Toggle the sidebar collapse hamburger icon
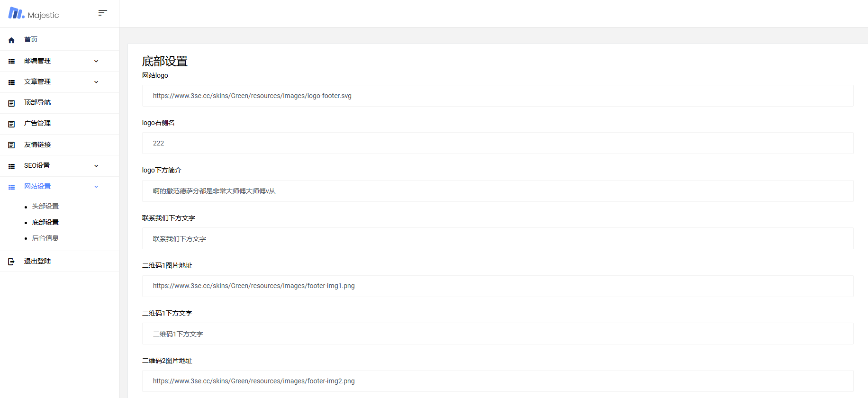Viewport: 868px width, 398px height. (102, 13)
